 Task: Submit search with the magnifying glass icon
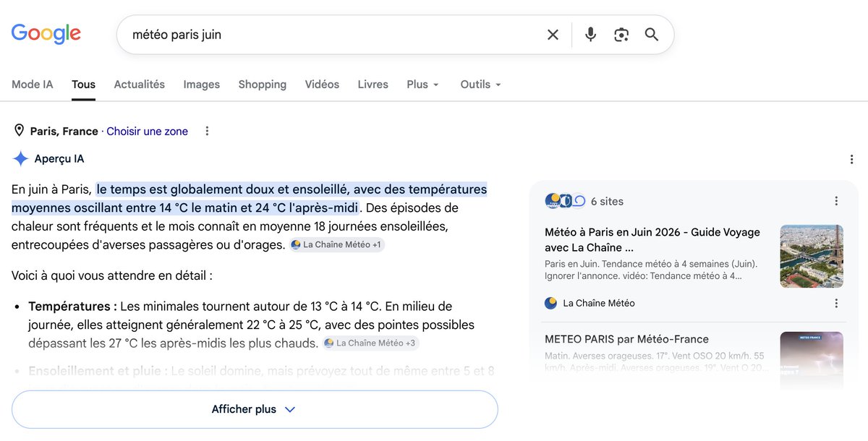click(652, 35)
